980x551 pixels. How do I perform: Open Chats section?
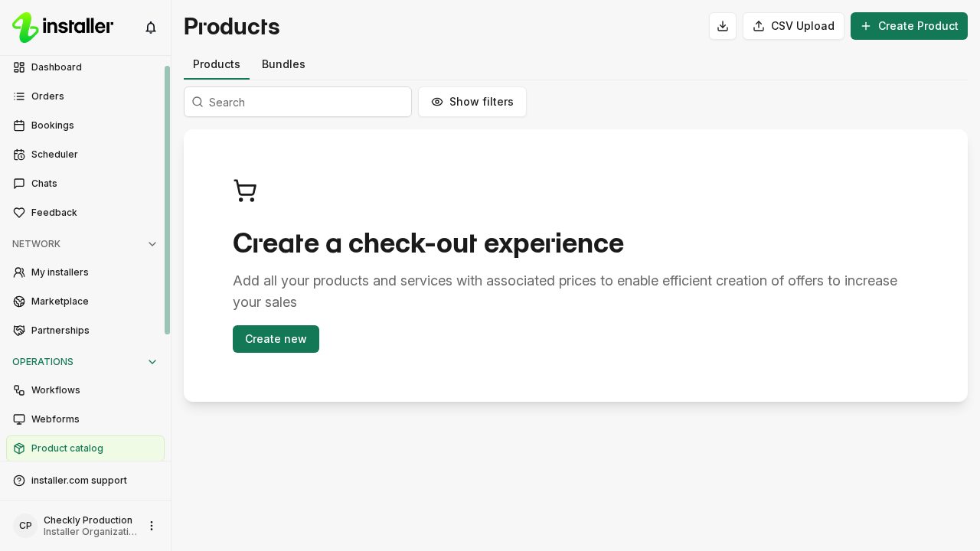tap(85, 184)
